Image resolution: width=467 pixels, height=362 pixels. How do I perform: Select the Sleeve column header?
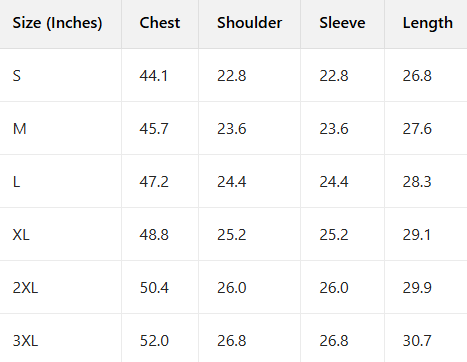click(x=342, y=23)
